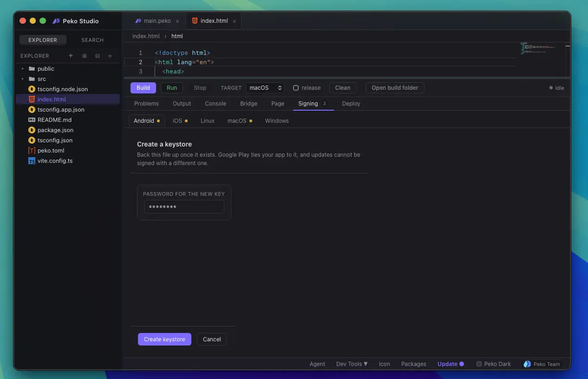This screenshot has width=588, height=379.
Task: Open the Problems panel tab
Action: pyautogui.click(x=146, y=104)
